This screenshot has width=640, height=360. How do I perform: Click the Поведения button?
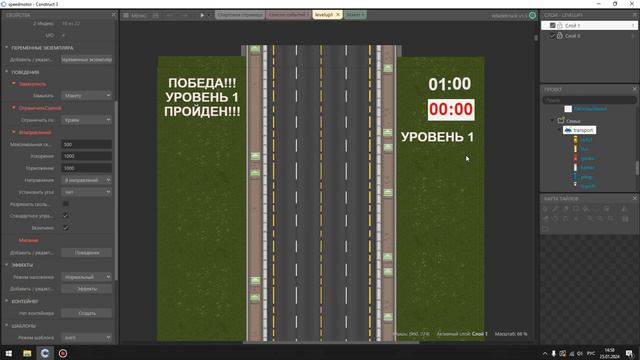pos(87,253)
